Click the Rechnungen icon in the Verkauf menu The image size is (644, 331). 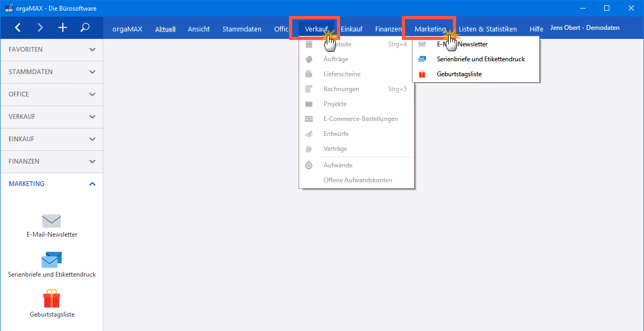[x=309, y=89]
